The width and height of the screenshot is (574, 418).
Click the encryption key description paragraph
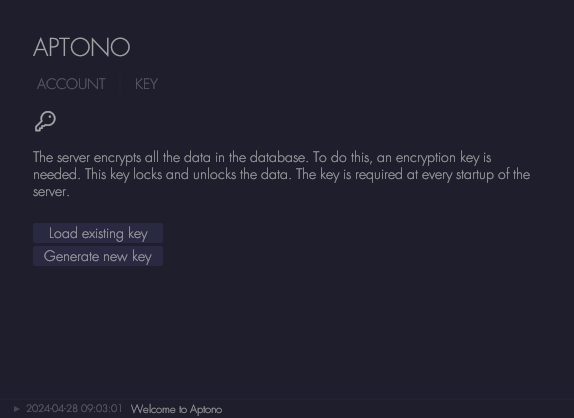(282, 174)
